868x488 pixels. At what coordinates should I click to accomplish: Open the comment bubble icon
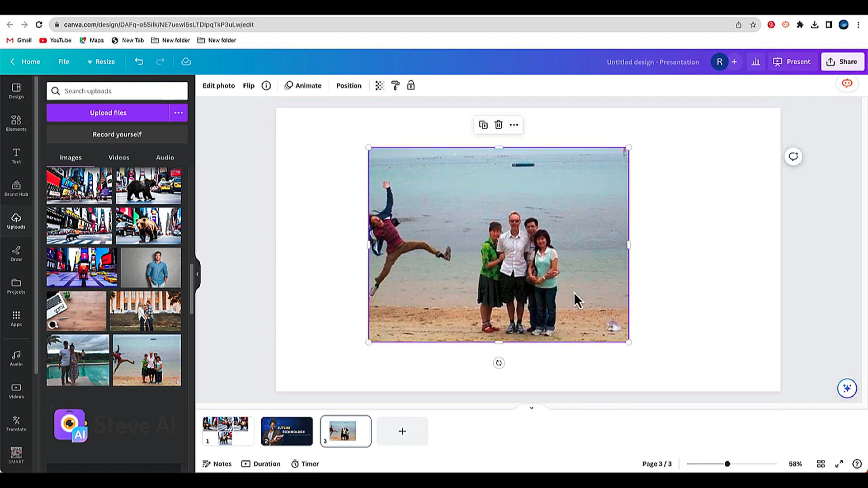pos(847,84)
